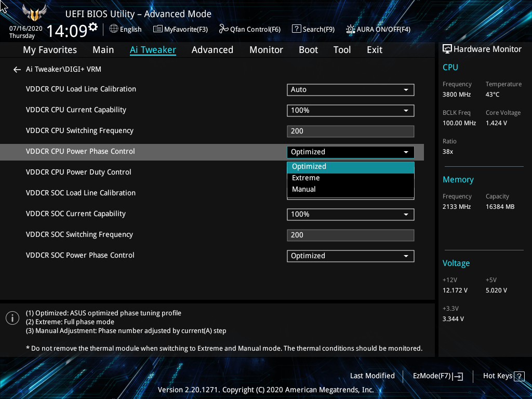The image size is (532, 399).
Task: Click Memory Capacity 16384 MB value
Action: point(500,207)
